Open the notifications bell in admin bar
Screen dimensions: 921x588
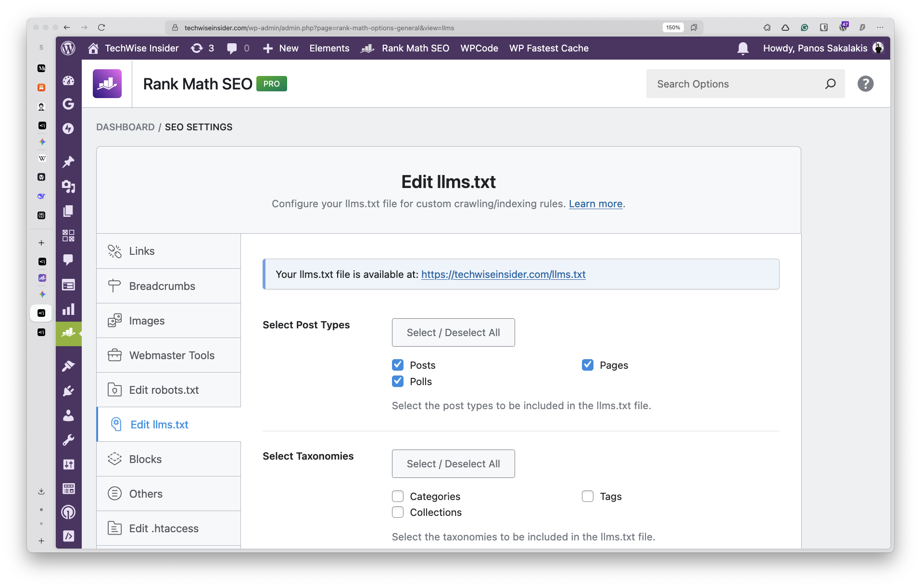click(x=743, y=48)
